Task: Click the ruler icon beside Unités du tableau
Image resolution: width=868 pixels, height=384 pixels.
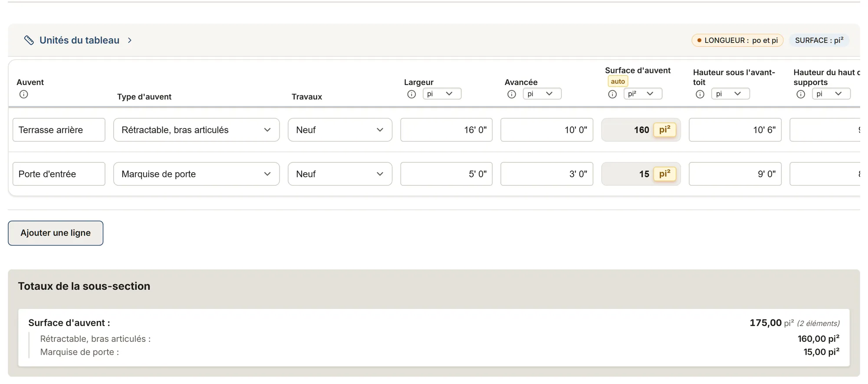Action: (x=29, y=40)
